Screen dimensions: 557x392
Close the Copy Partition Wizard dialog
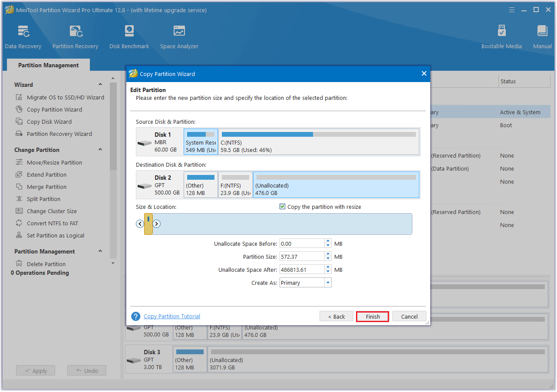(x=424, y=74)
